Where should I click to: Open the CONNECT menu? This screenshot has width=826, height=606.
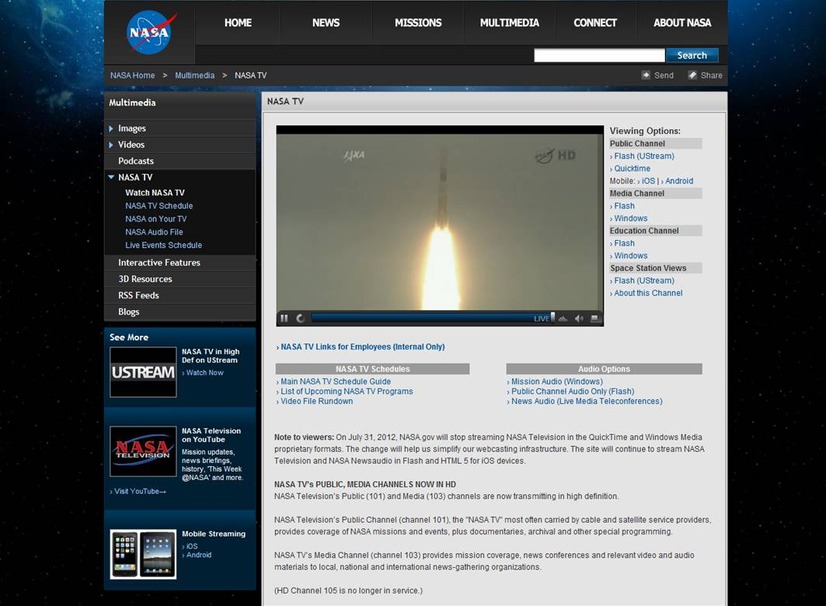click(x=595, y=23)
